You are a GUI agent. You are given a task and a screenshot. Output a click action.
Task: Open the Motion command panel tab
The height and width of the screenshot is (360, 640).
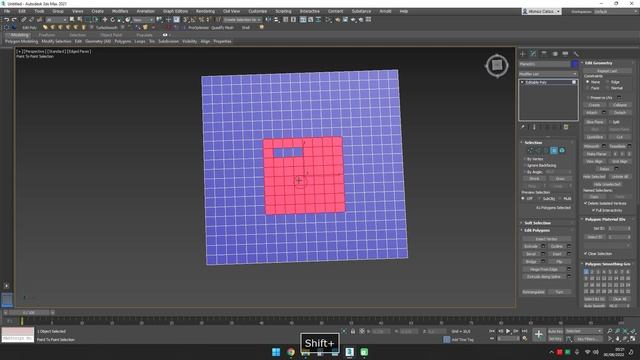click(x=555, y=54)
